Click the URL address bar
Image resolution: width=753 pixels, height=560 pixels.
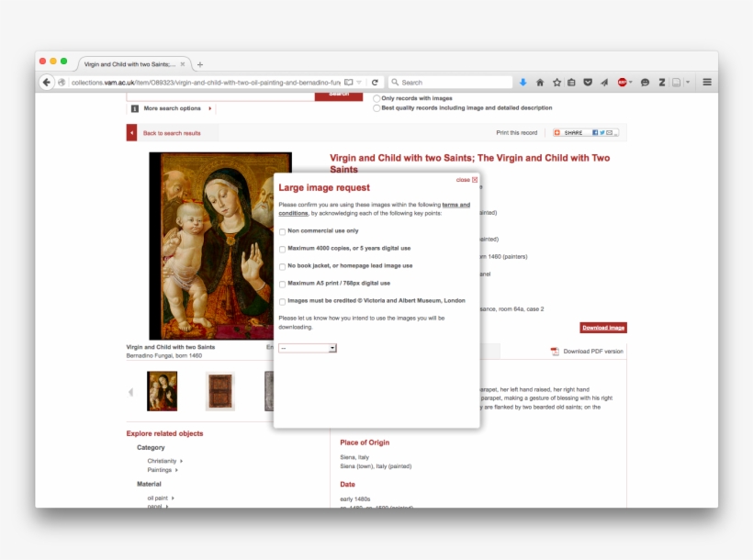(x=206, y=82)
